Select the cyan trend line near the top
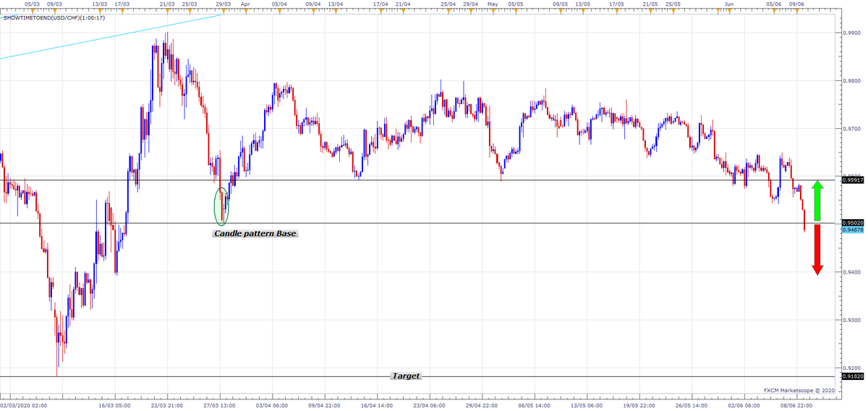 pos(112,36)
